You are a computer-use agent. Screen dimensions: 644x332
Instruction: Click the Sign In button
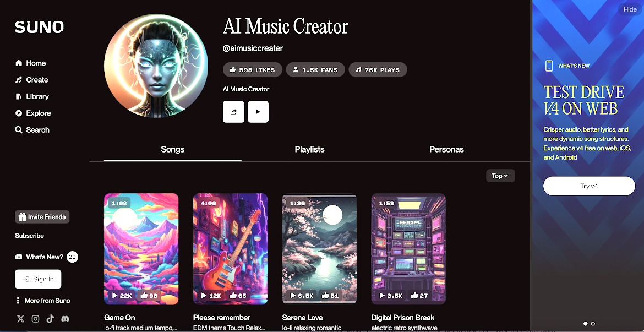pos(38,279)
